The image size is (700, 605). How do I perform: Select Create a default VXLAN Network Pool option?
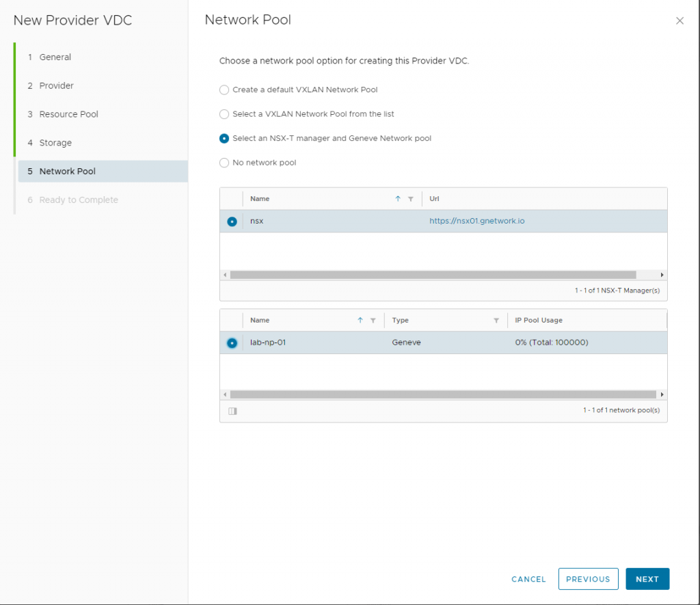click(x=224, y=90)
